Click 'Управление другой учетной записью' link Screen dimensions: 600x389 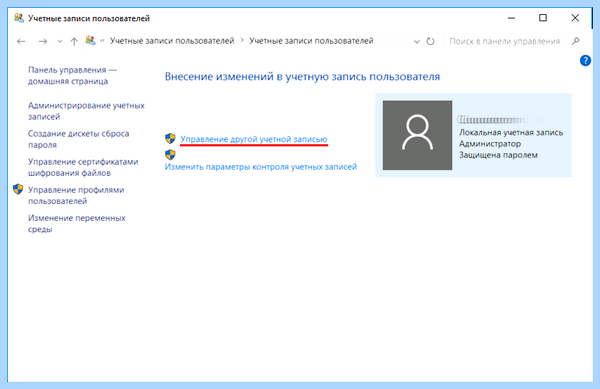254,139
